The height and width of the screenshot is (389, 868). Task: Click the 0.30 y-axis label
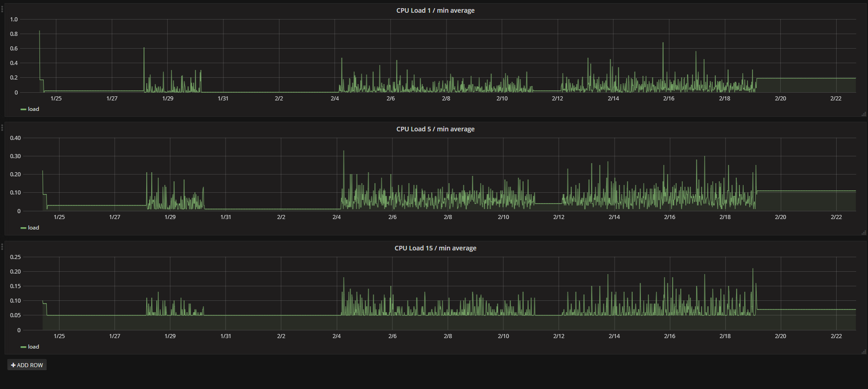click(15, 156)
